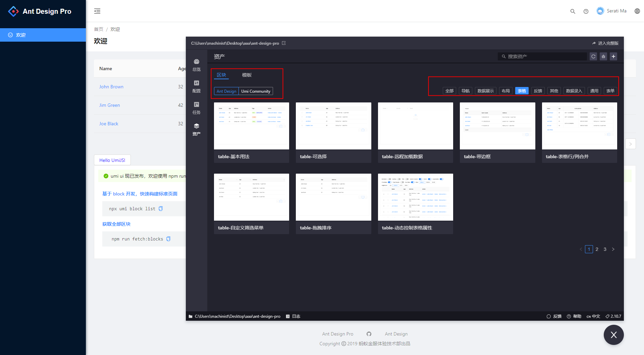Select the Umi Community source option
Viewport: 644px width, 355px height.
coord(256,91)
